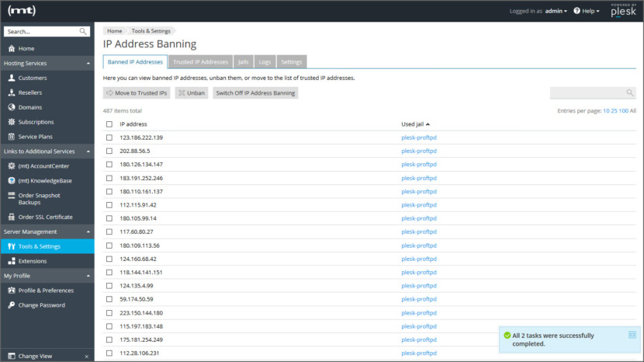Screen dimensions: 644x362
Task: Dismiss the tasks completed notification icon
Action: tap(632, 334)
